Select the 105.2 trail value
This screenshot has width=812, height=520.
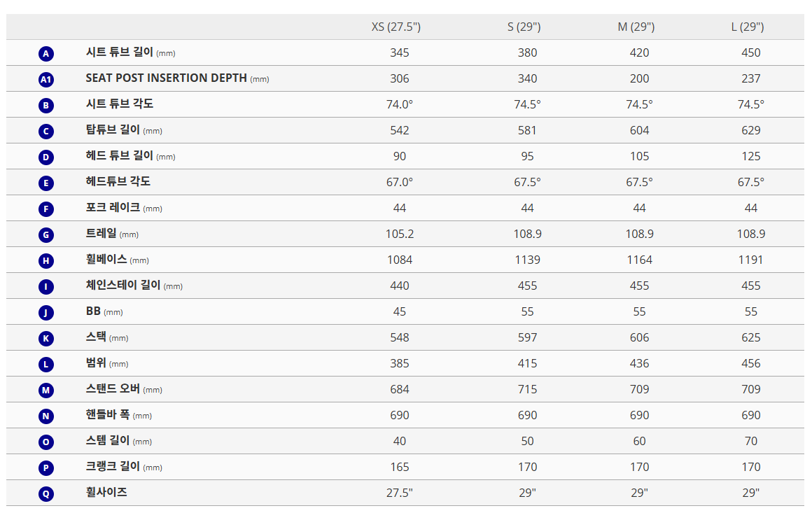click(400, 234)
